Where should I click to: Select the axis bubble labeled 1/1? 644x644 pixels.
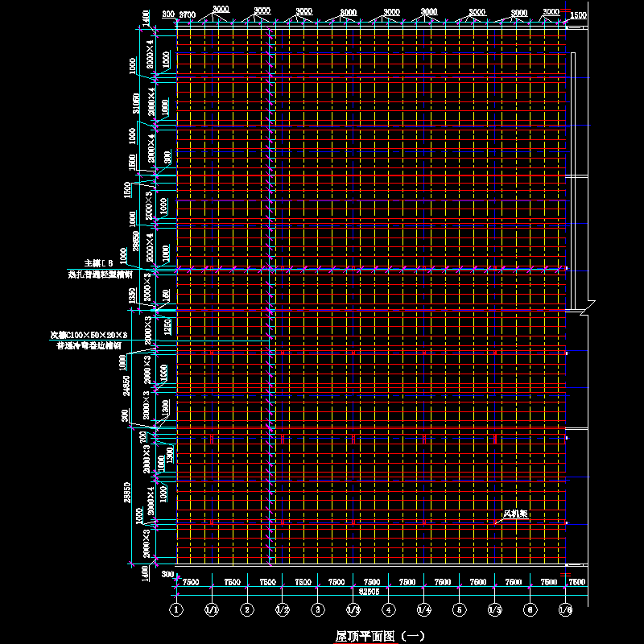212,611
